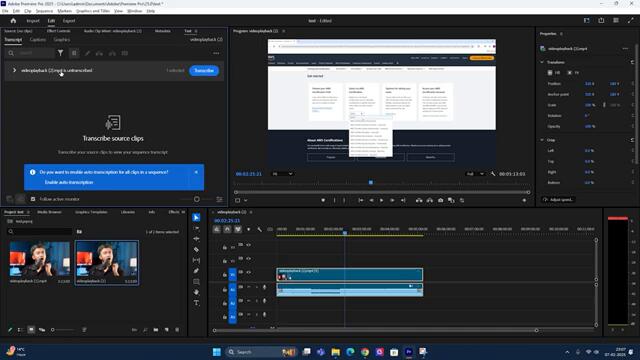Viewport: 640px width, 360px height.
Task: Toggle insert sequences as nests button
Action: (x=217, y=229)
